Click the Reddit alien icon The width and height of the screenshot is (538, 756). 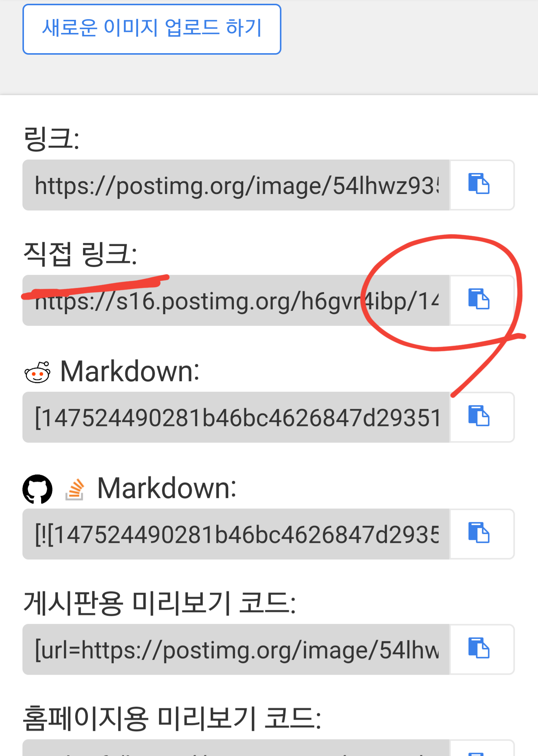click(37, 372)
